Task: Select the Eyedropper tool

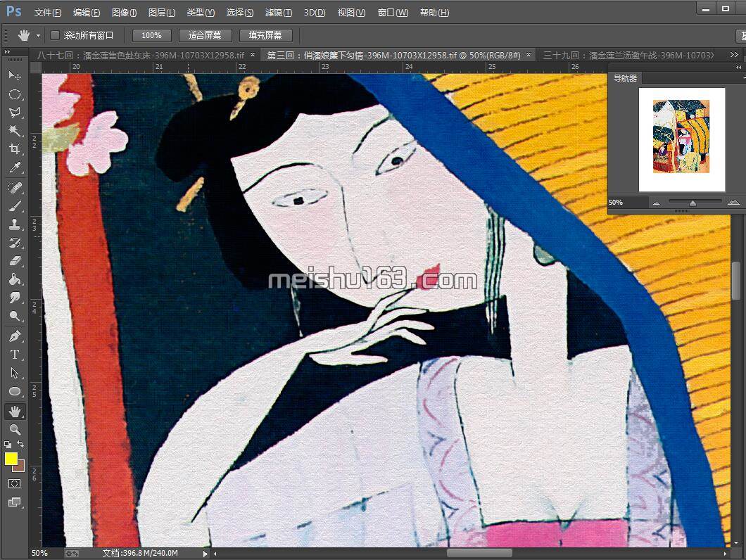Action: click(x=15, y=167)
